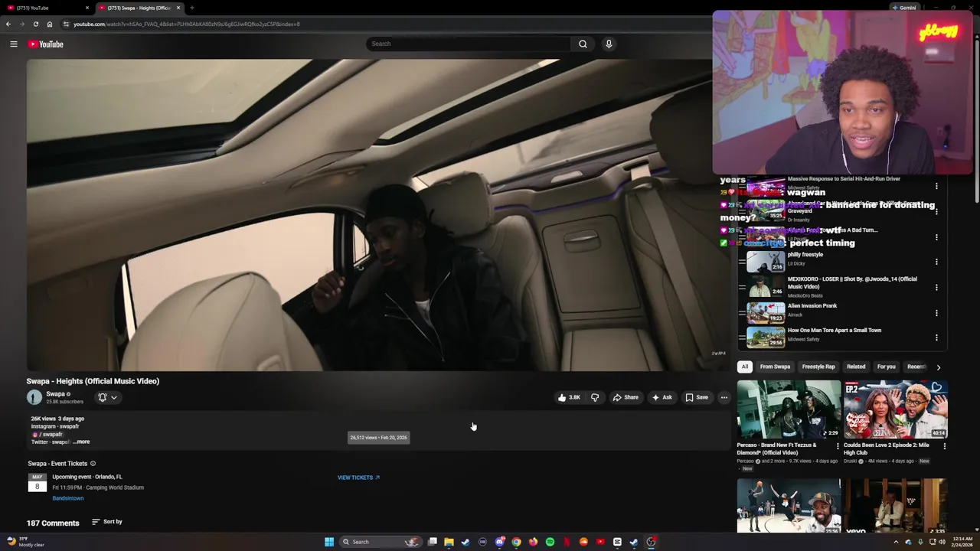The height and width of the screenshot is (551, 980).
Task: Open options for How One Man Tore item
Action: point(936,337)
